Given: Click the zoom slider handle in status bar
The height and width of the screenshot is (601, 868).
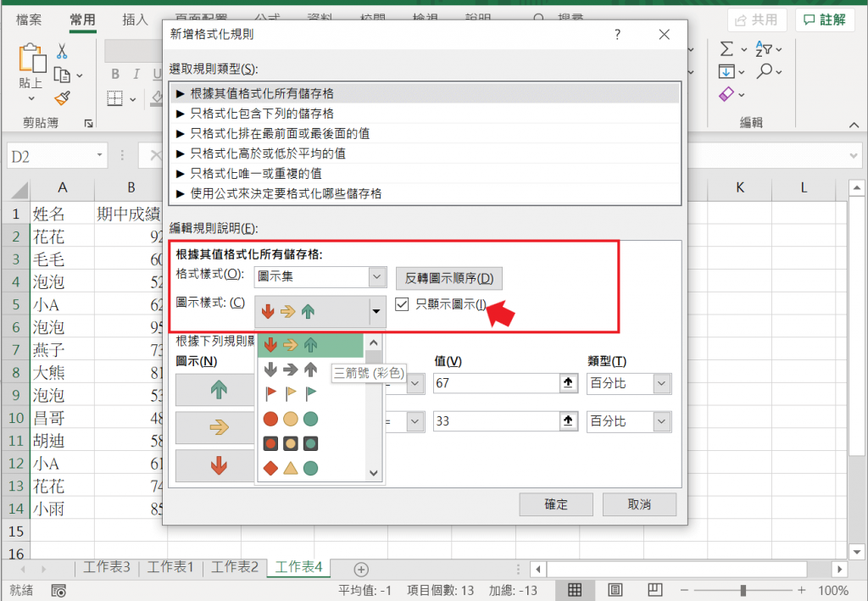Looking at the screenshot, I should [743, 591].
